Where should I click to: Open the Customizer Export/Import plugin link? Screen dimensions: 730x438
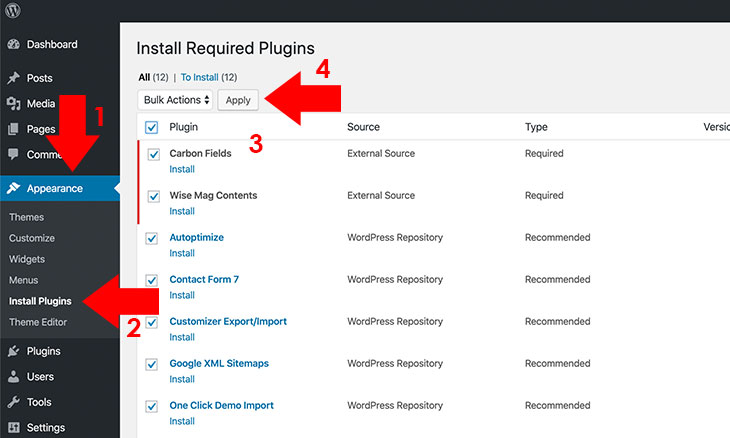pyautogui.click(x=228, y=321)
